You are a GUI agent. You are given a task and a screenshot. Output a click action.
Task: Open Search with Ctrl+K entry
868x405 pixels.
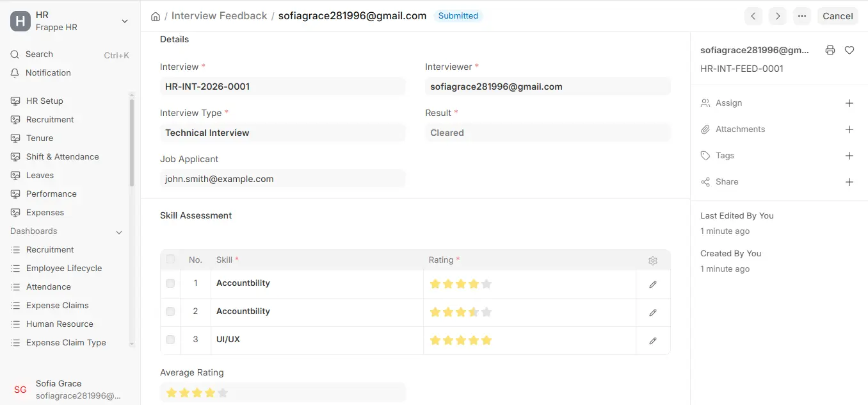click(x=70, y=54)
